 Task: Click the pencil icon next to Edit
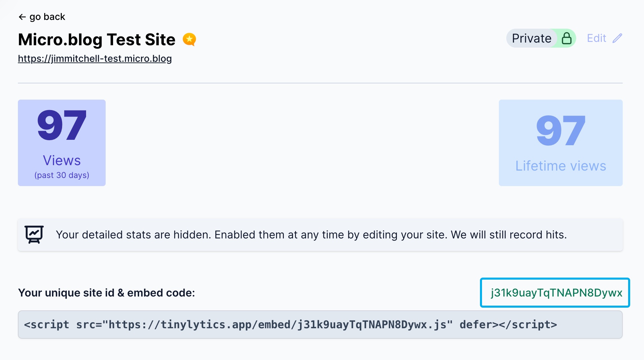[x=617, y=38]
